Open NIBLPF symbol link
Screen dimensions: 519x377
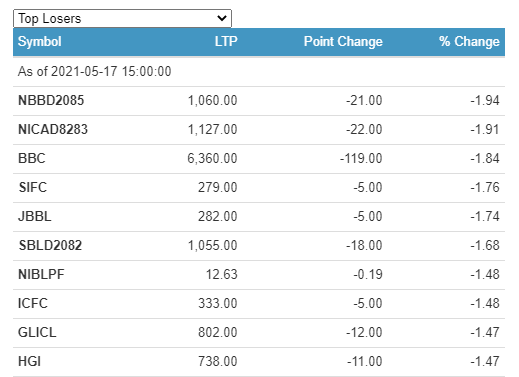click(41, 274)
